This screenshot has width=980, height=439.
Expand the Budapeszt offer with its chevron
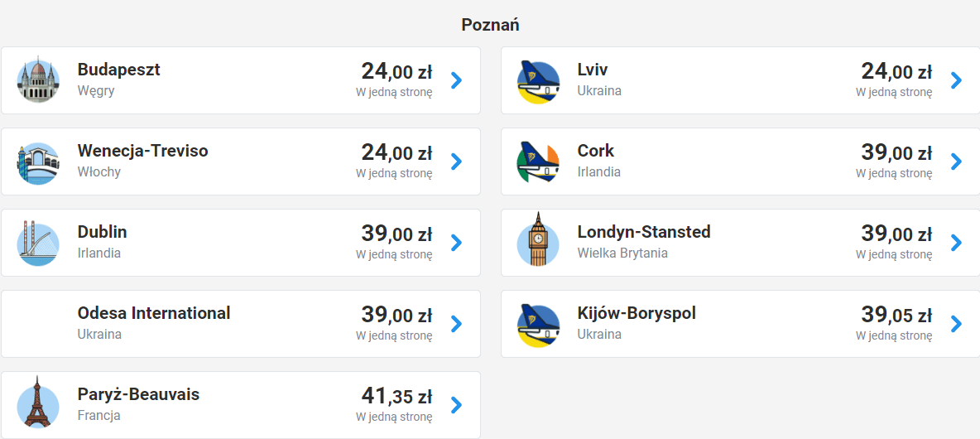coord(456,80)
